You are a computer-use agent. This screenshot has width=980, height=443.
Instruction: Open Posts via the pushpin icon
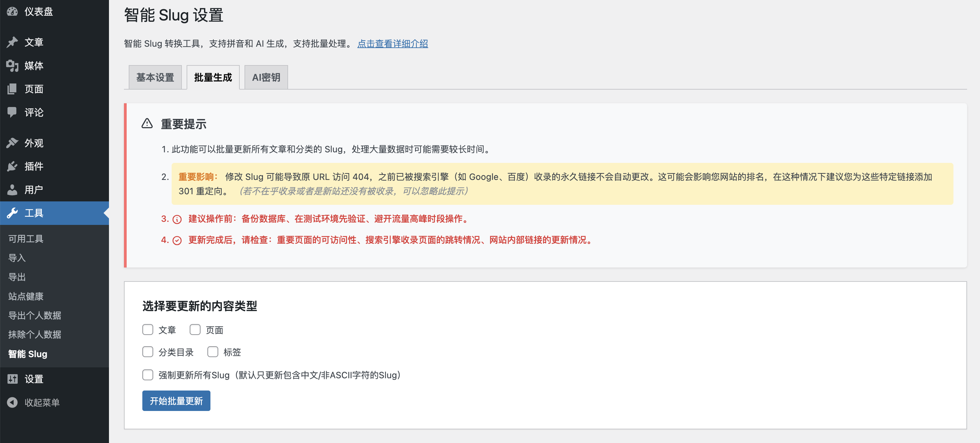click(x=12, y=42)
